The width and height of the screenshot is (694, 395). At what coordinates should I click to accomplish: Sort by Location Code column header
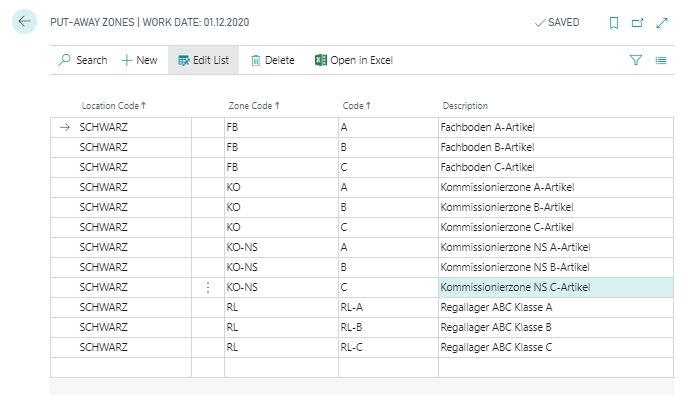coord(113,105)
